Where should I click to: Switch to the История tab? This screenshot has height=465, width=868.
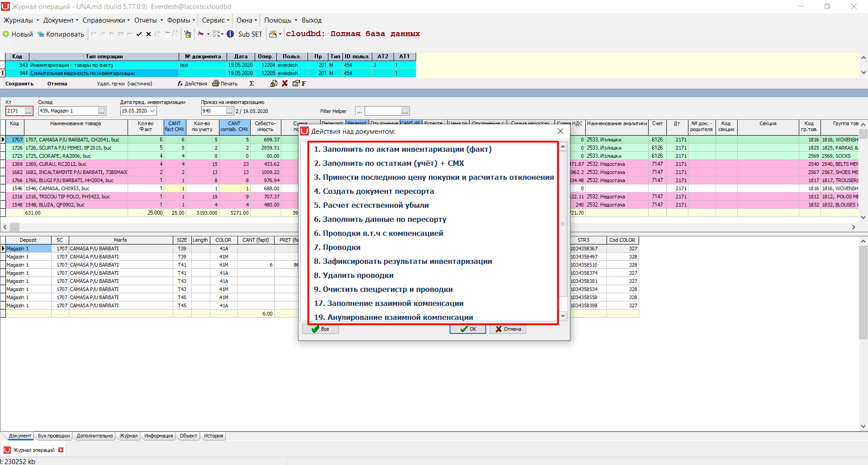[213, 436]
